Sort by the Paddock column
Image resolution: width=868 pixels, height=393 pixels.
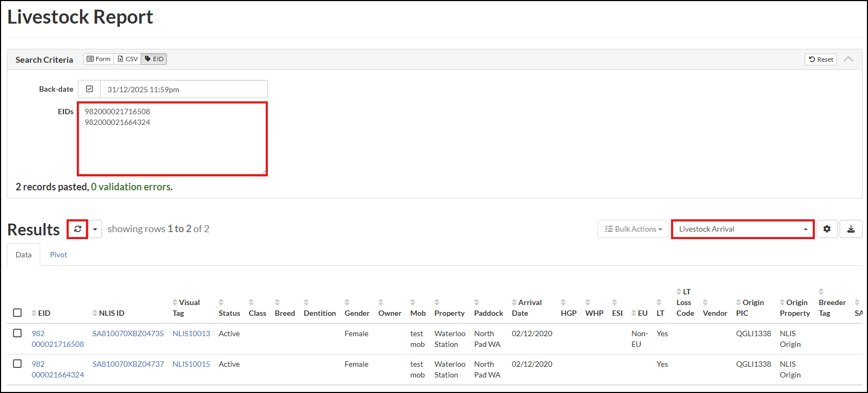488,308
